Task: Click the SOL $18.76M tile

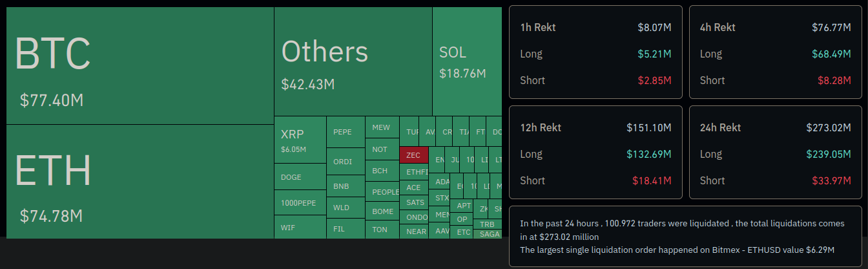Action: tap(466, 62)
